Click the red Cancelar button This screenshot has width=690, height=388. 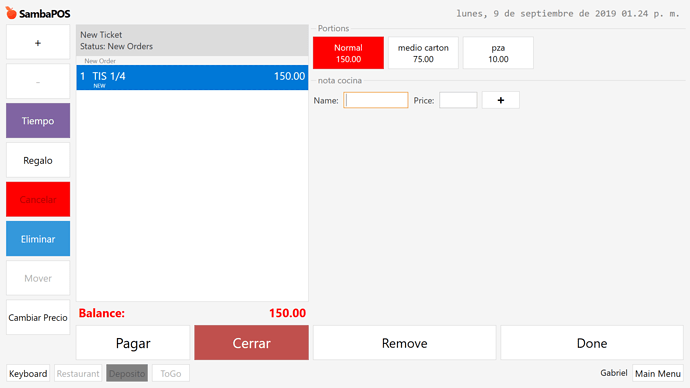coord(38,199)
